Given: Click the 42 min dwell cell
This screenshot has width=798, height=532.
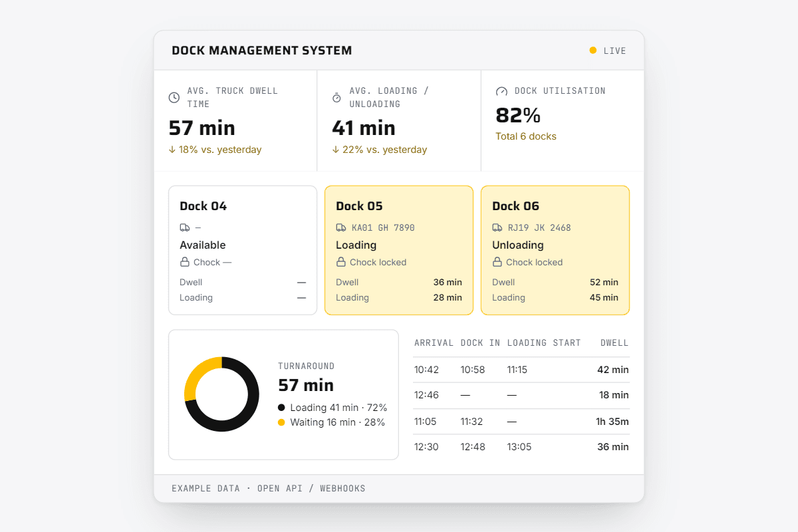Looking at the screenshot, I should pyautogui.click(x=613, y=370).
